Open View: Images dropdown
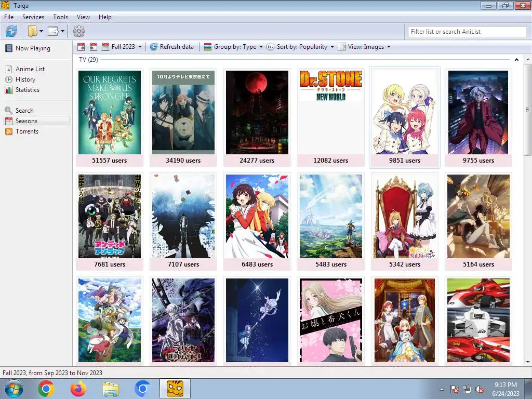The height and width of the screenshot is (399, 532). tap(364, 47)
